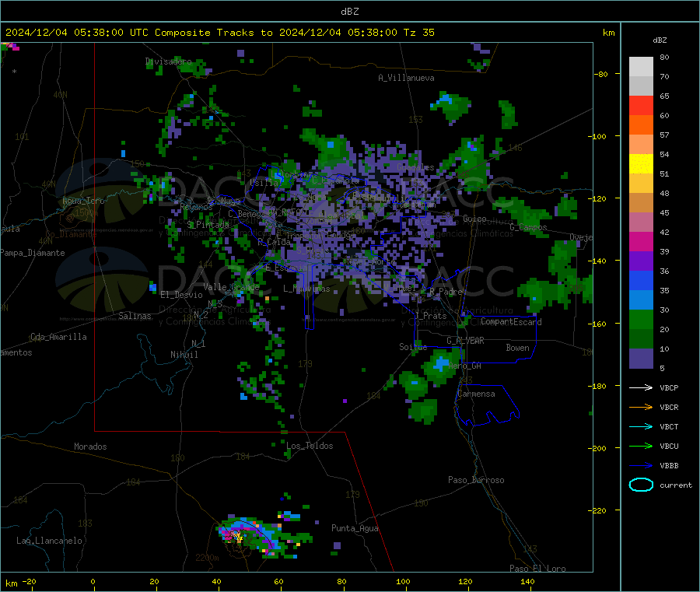This screenshot has height=592, width=700.
Task: Select the light blue 30-35 dBZ swatch
Action: point(641,300)
